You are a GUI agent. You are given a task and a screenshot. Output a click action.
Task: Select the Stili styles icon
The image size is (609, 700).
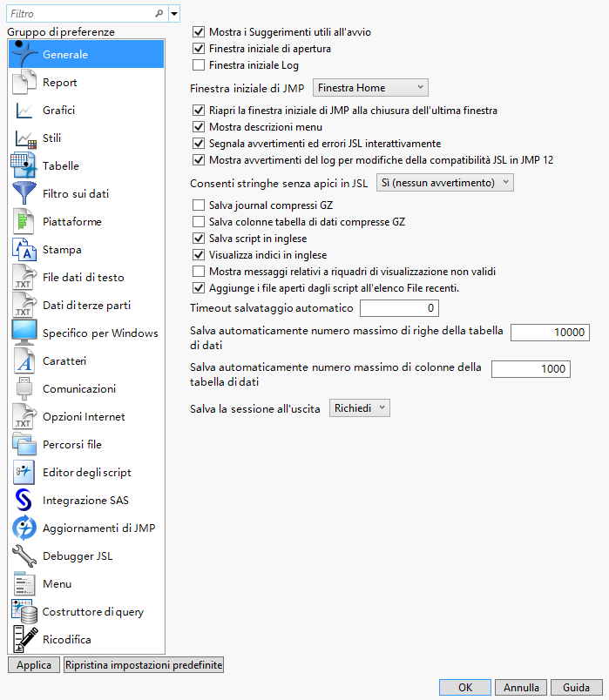[x=25, y=138]
